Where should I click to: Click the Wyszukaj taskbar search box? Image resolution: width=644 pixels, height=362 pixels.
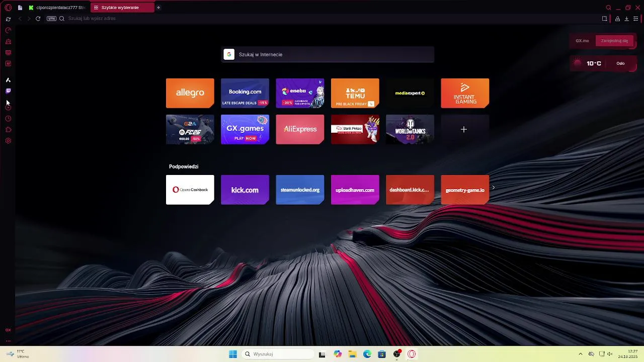[278, 354]
